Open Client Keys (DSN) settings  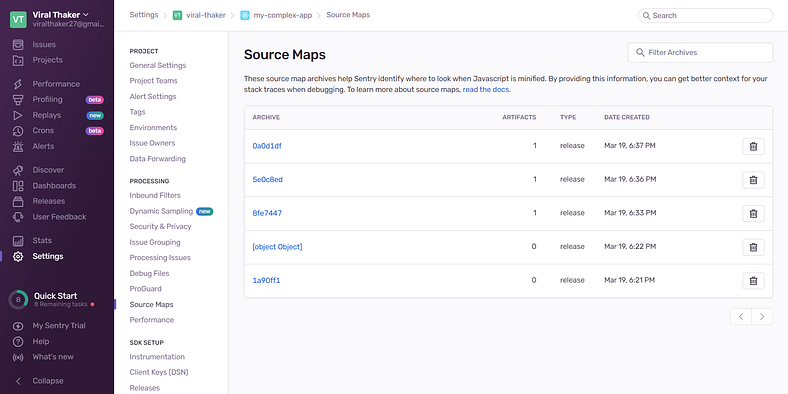(159, 372)
